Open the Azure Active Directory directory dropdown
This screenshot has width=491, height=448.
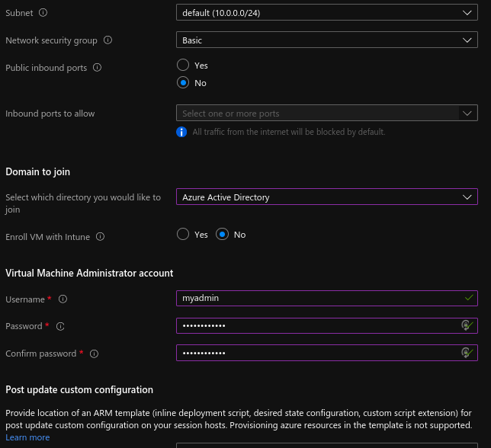tap(327, 197)
